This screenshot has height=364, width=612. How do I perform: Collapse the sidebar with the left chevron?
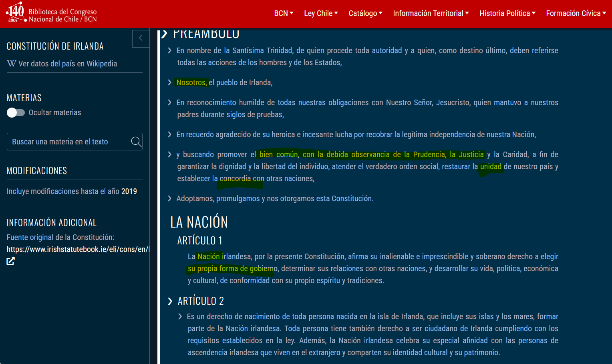coord(141,38)
